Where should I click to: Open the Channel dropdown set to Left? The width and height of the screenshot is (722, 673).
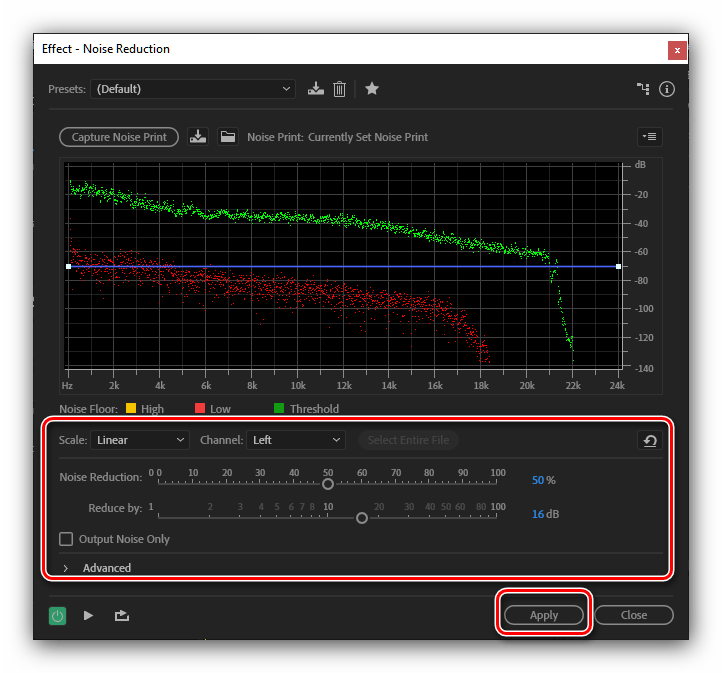coord(296,440)
